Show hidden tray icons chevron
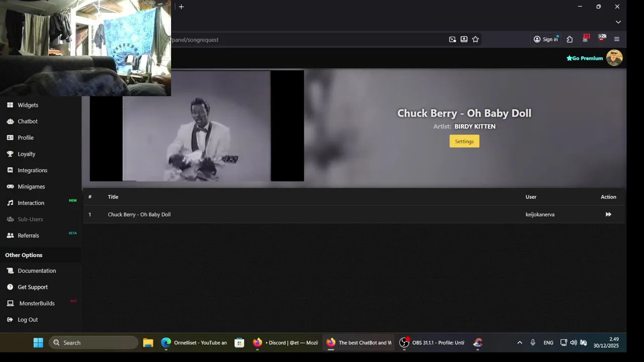This screenshot has width=644, height=362. (520, 343)
